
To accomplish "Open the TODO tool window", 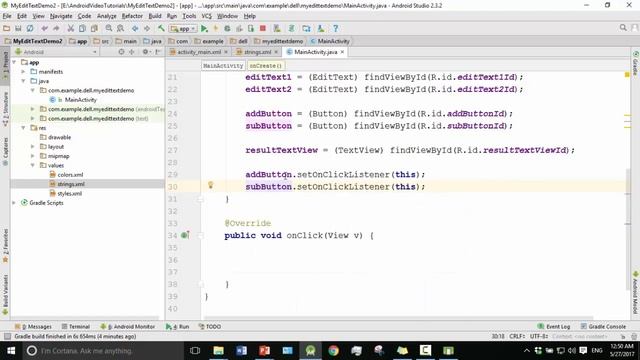I will (210, 327).
